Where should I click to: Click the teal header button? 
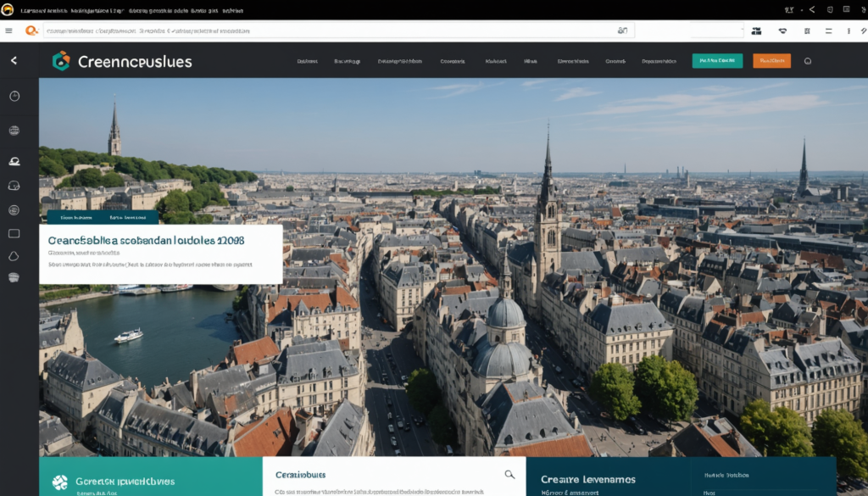[x=717, y=61]
